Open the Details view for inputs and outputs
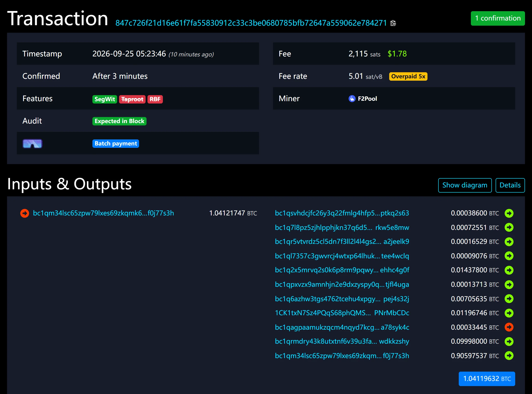Screen dimensions: 532x394 tap(510, 185)
